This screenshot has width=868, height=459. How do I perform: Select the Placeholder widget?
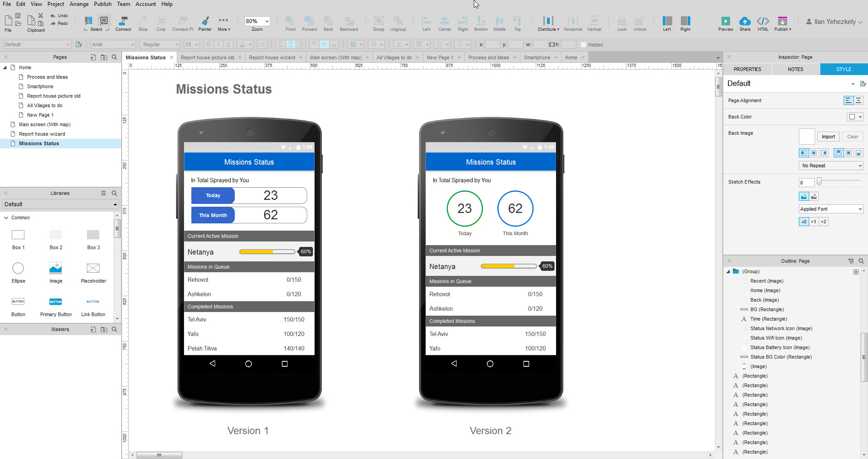93,273
